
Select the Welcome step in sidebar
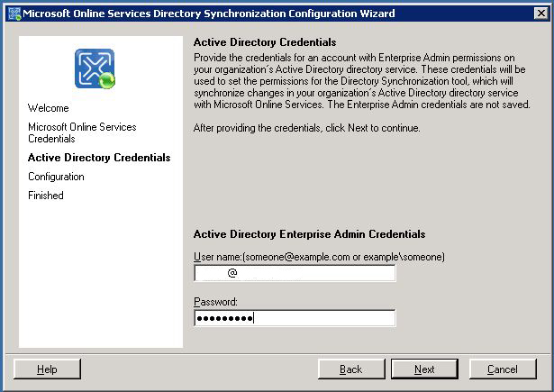[49, 108]
